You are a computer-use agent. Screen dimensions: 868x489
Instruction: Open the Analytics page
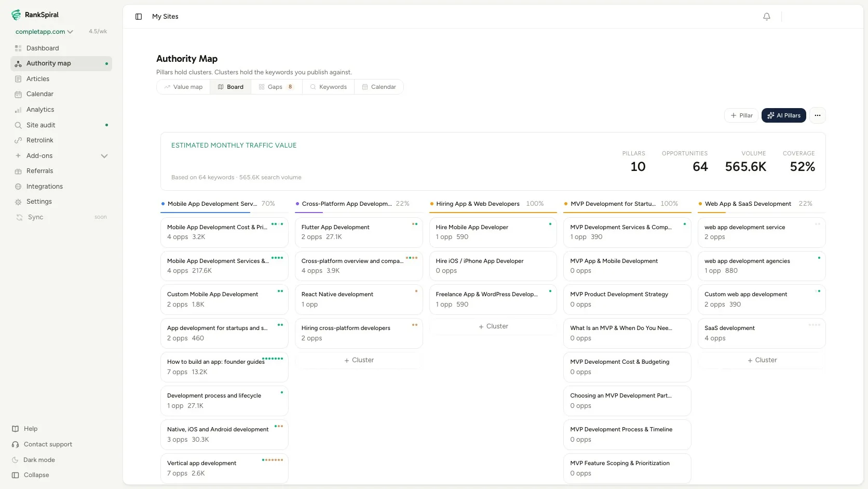pos(61,110)
